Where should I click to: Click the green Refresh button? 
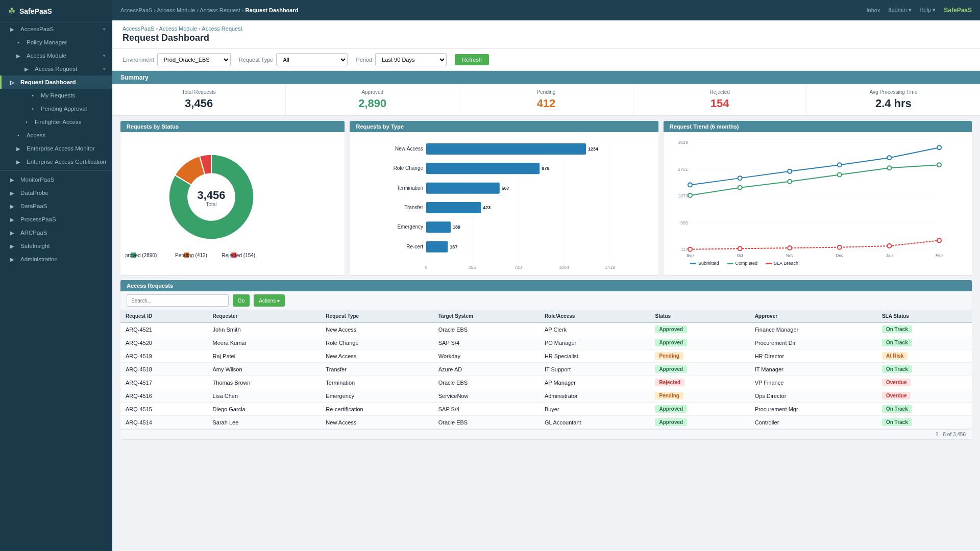(x=471, y=60)
